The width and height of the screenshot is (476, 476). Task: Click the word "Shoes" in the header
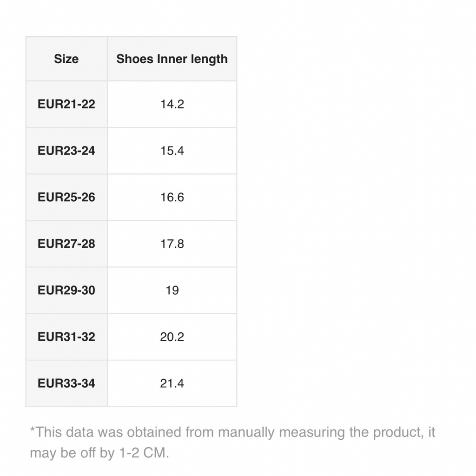[x=135, y=59]
